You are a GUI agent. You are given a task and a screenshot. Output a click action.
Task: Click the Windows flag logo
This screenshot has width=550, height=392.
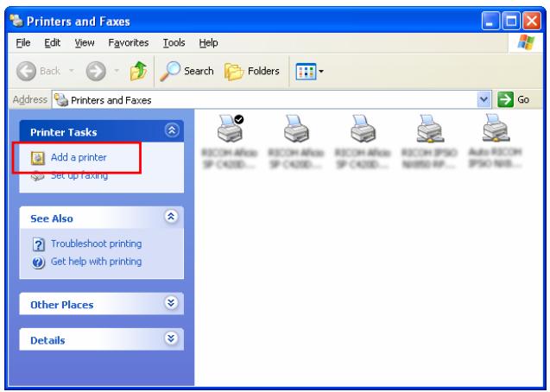pos(526,43)
